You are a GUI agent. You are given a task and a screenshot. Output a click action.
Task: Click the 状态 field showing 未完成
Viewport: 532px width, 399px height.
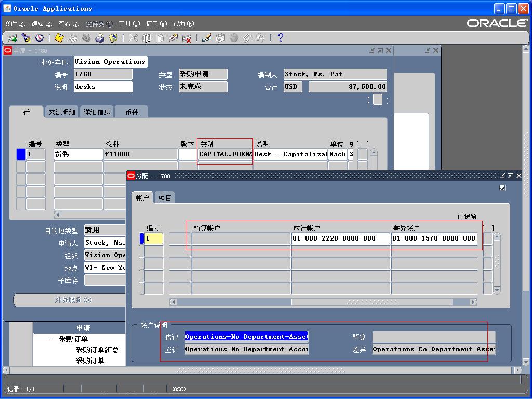click(203, 87)
